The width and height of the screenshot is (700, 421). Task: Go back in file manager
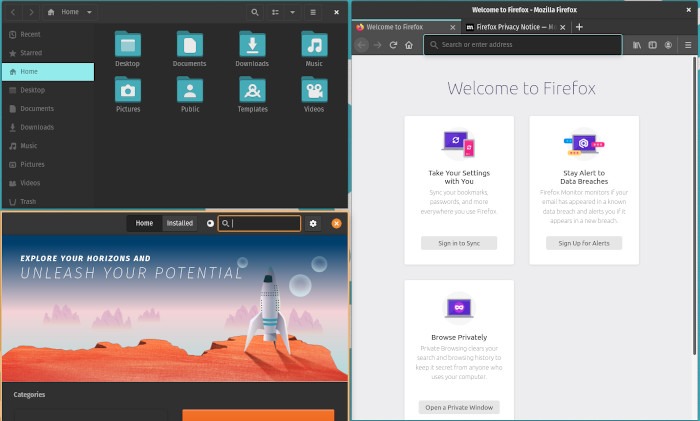point(13,12)
